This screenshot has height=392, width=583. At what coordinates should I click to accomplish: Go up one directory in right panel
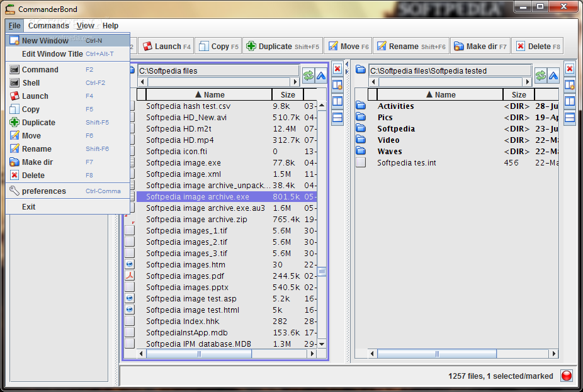(x=553, y=76)
